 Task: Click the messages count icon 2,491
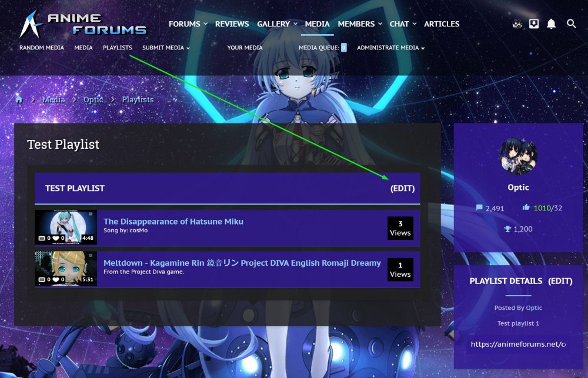point(479,208)
